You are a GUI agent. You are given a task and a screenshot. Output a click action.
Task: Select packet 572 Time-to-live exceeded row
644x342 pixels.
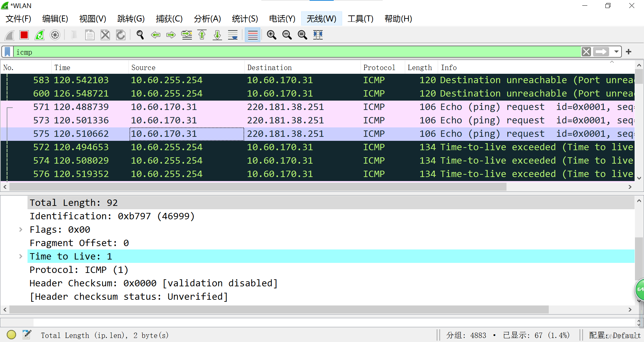(x=317, y=147)
